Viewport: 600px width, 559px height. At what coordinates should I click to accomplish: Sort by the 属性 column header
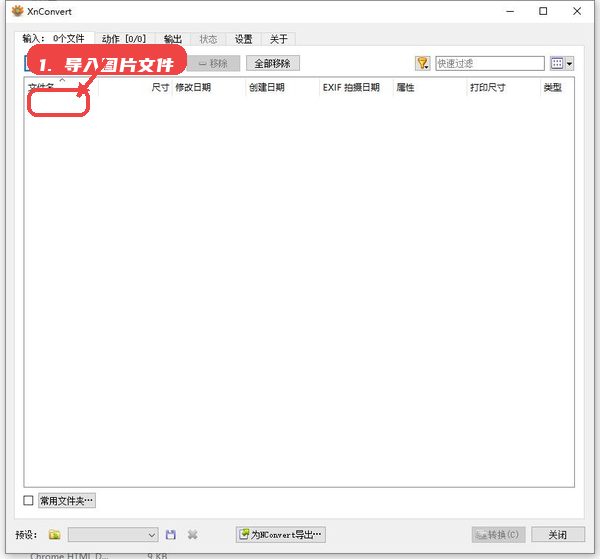click(x=430, y=88)
